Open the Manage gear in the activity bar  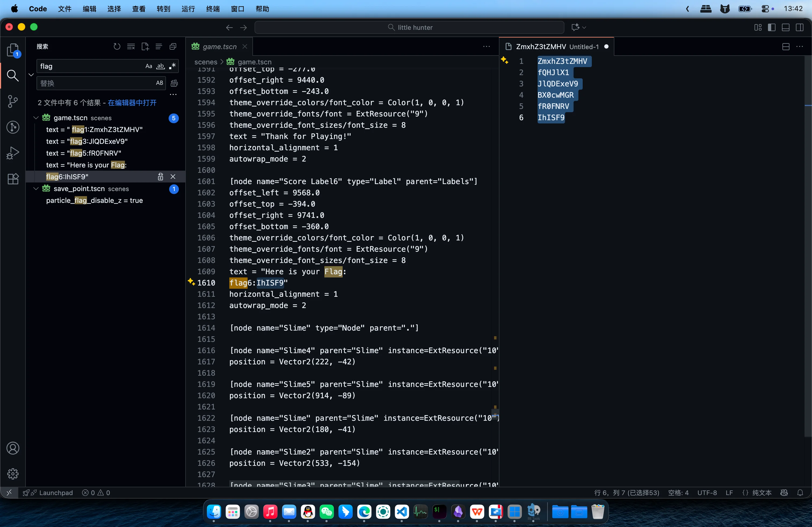13,474
